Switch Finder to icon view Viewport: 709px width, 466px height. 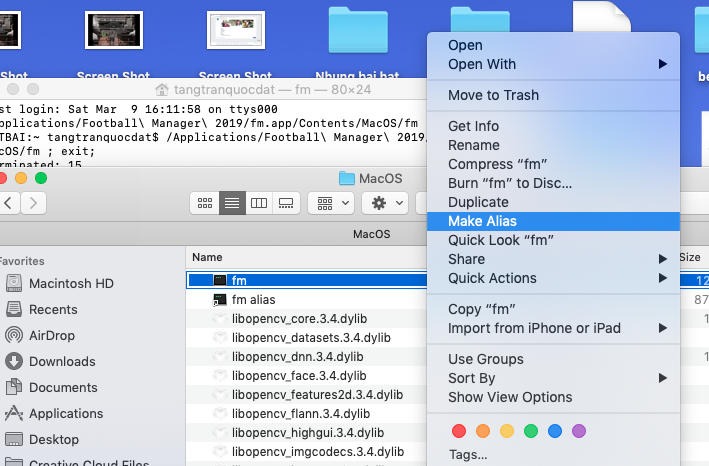pyautogui.click(x=206, y=203)
